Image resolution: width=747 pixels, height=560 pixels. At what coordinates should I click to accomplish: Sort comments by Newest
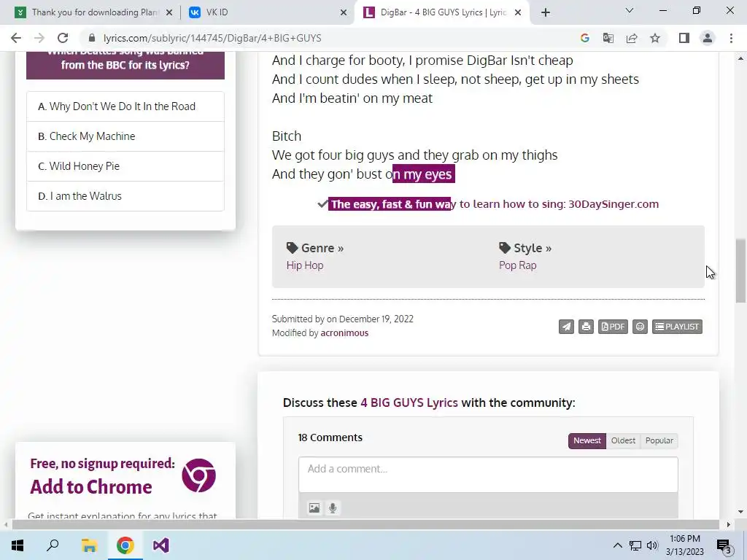pyautogui.click(x=587, y=440)
